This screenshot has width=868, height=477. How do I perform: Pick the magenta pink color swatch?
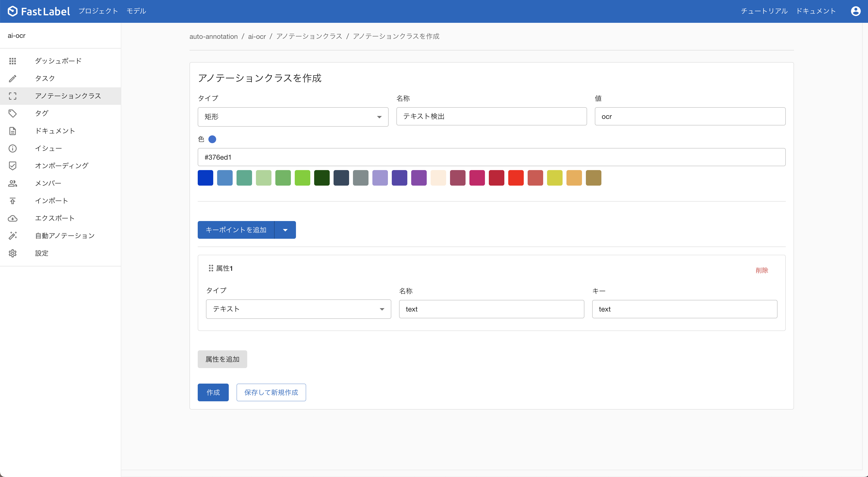click(477, 178)
